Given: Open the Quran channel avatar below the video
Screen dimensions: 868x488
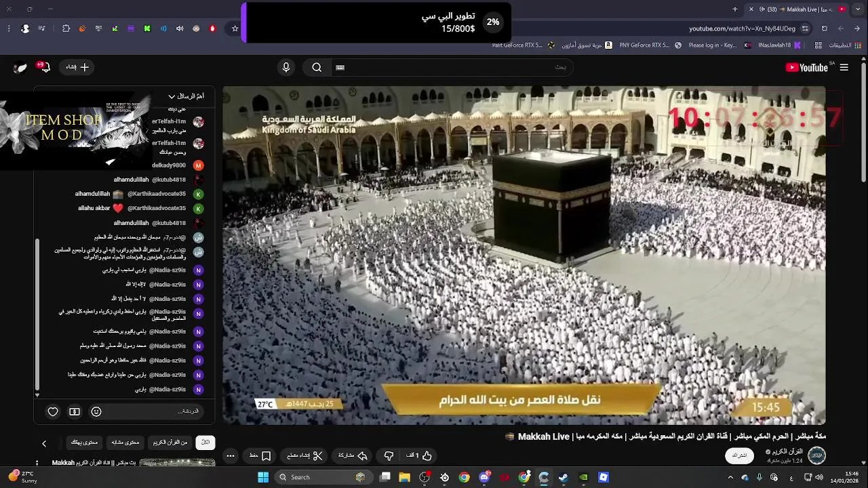Looking at the screenshot, I should pos(816,455).
